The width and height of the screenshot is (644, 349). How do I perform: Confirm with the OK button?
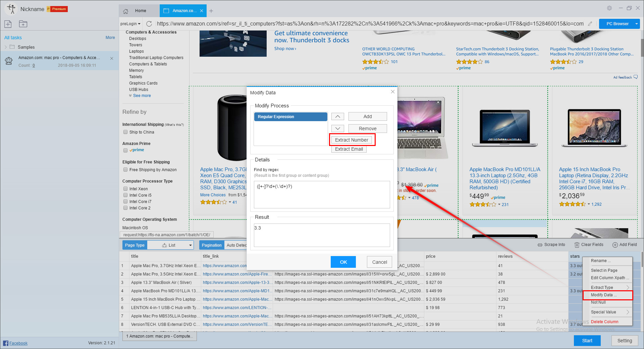[343, 262]
